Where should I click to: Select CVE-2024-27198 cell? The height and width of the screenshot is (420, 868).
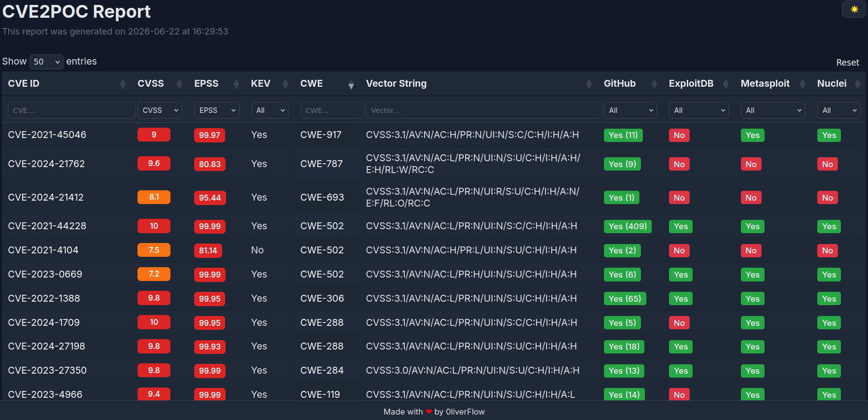point(47,346)
